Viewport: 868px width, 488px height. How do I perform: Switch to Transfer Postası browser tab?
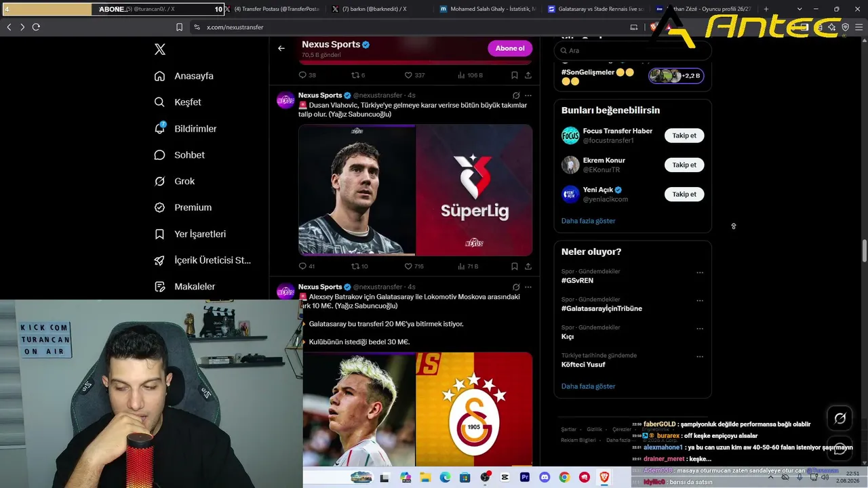(273, 9)
